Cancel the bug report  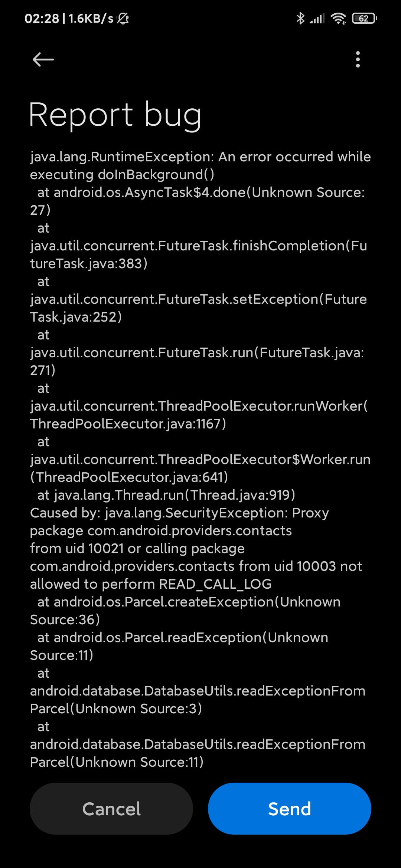point(111,809)
